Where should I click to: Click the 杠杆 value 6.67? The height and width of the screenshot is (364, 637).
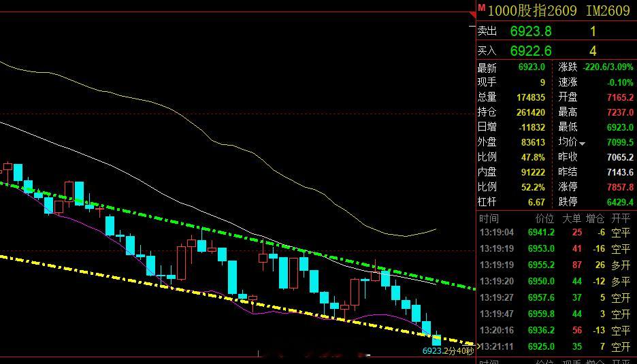537,202
